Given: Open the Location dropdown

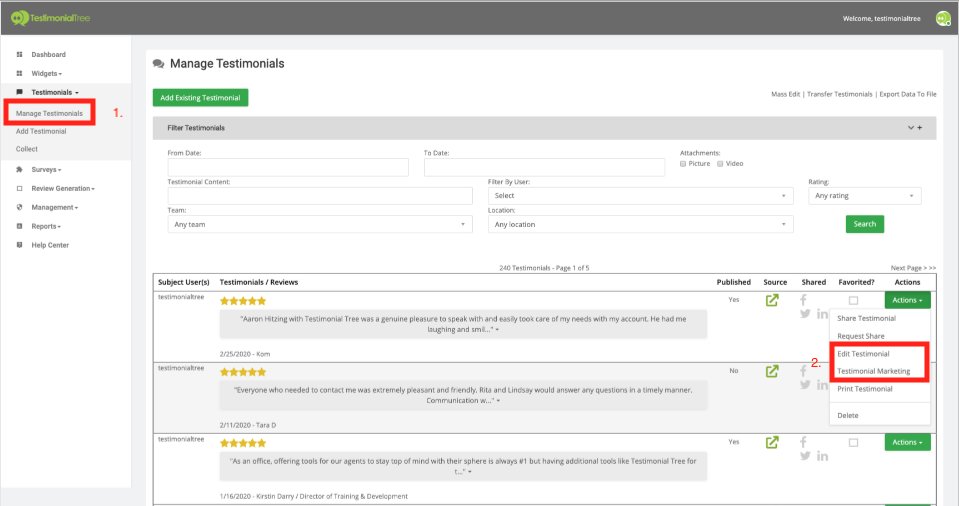Looking at the screenshot, I should [640, 225].
